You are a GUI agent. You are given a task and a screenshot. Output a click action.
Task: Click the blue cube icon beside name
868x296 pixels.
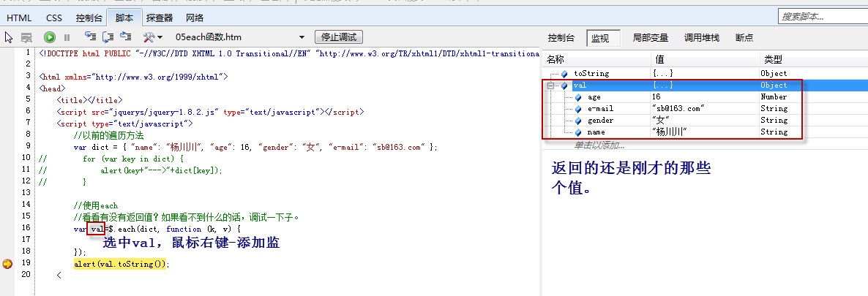tap(578, 132)
